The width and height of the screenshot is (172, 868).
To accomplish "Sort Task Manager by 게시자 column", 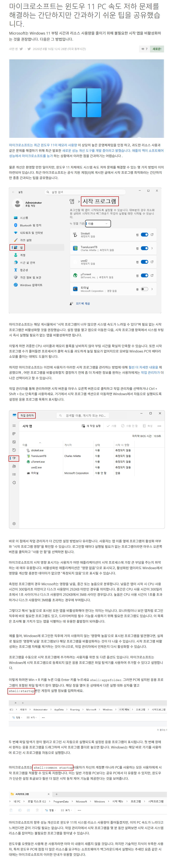I will pyautogui.click(x=68, y=445).
